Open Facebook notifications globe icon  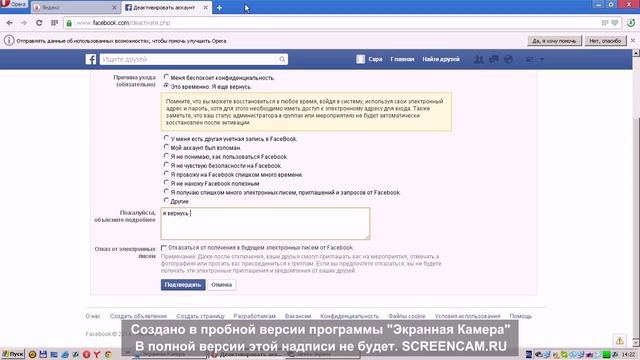(x=509, y=59)
